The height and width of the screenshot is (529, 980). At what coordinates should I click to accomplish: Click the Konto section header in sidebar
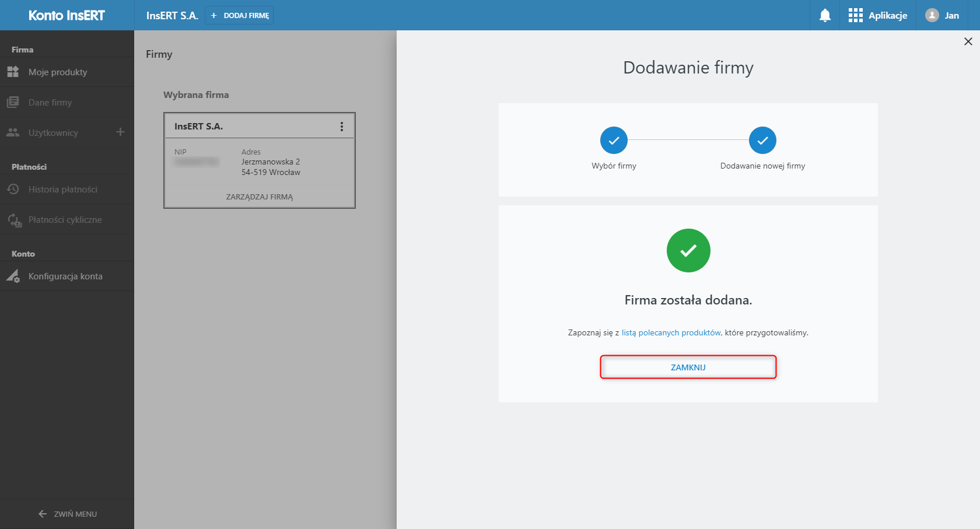[23, 254]
